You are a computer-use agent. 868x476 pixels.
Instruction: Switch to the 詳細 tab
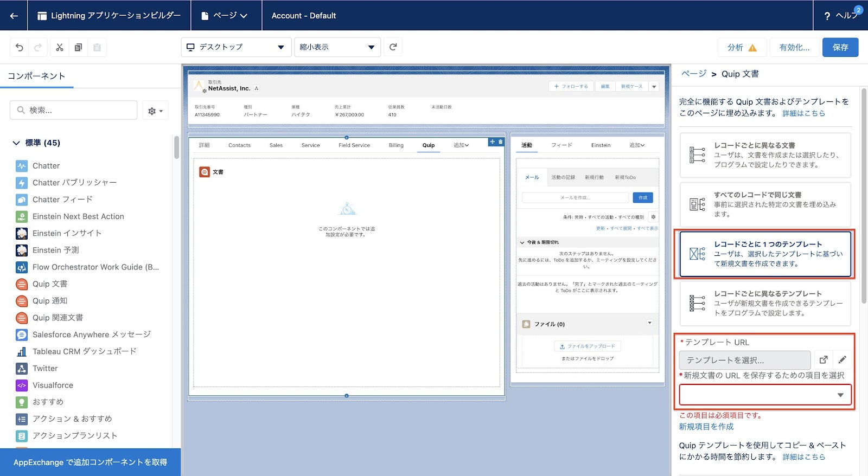point(204,145)
